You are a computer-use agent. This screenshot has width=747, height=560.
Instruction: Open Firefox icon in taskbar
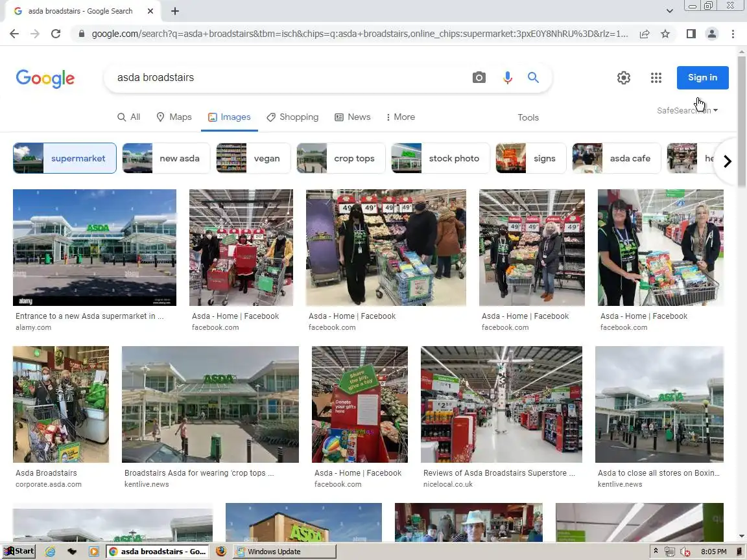click(221, 552)
